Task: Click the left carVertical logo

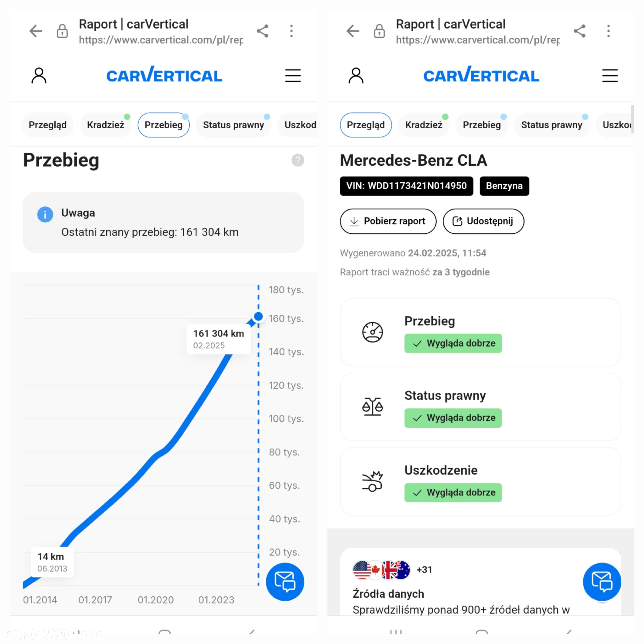Action: tap(164, 75)
